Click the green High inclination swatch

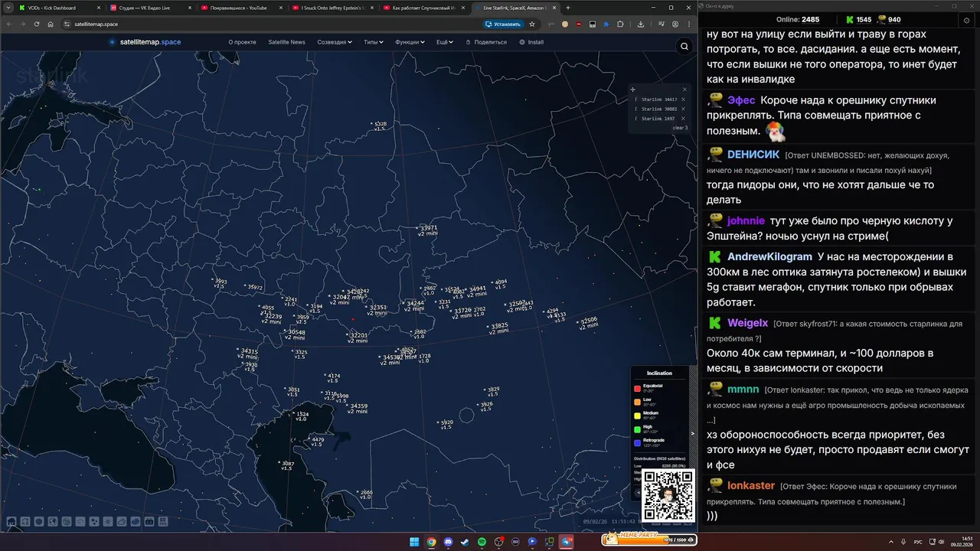click(x=637, y=429)
